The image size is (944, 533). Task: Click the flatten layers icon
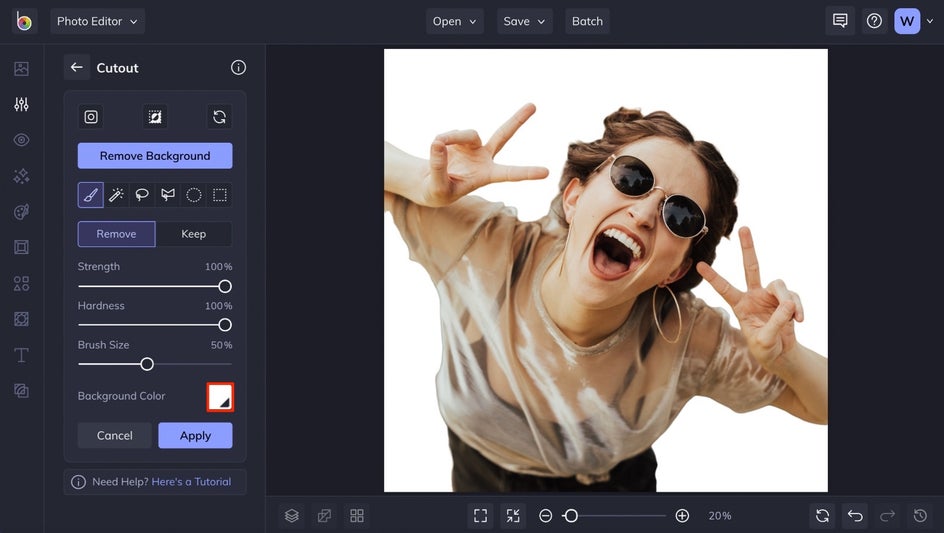click(324, 516)
